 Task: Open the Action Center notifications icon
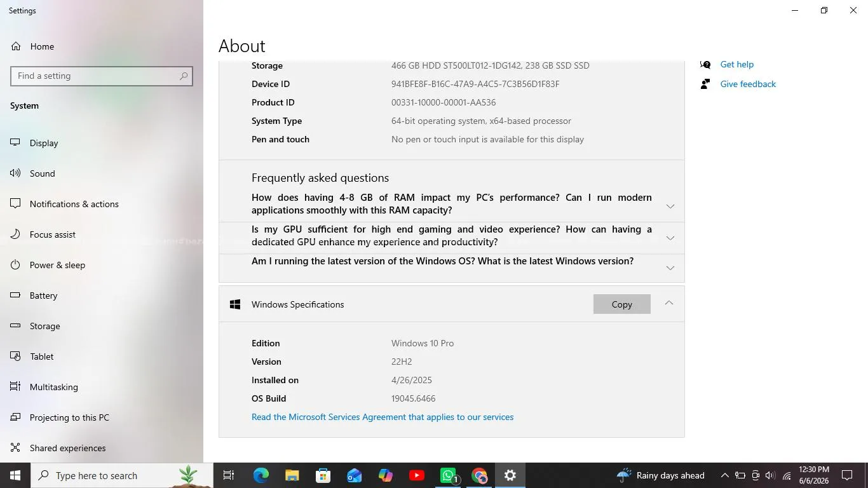847,475
